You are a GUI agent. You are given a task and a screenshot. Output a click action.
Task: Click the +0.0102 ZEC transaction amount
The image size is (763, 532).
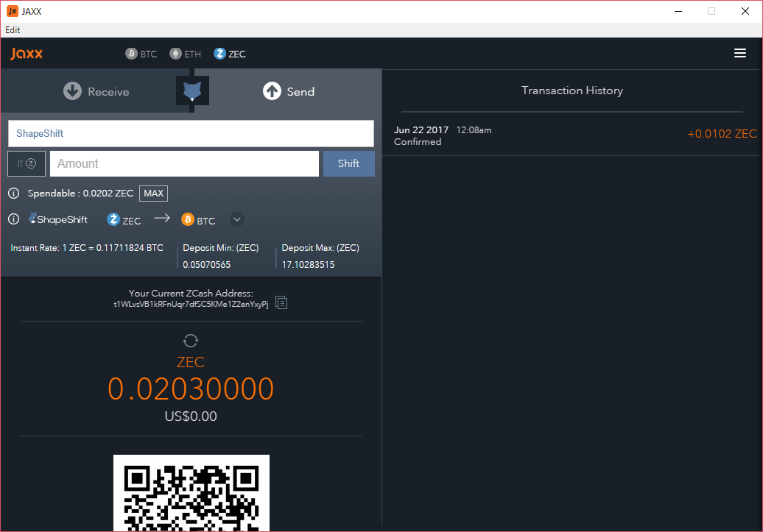pos(722,134)
